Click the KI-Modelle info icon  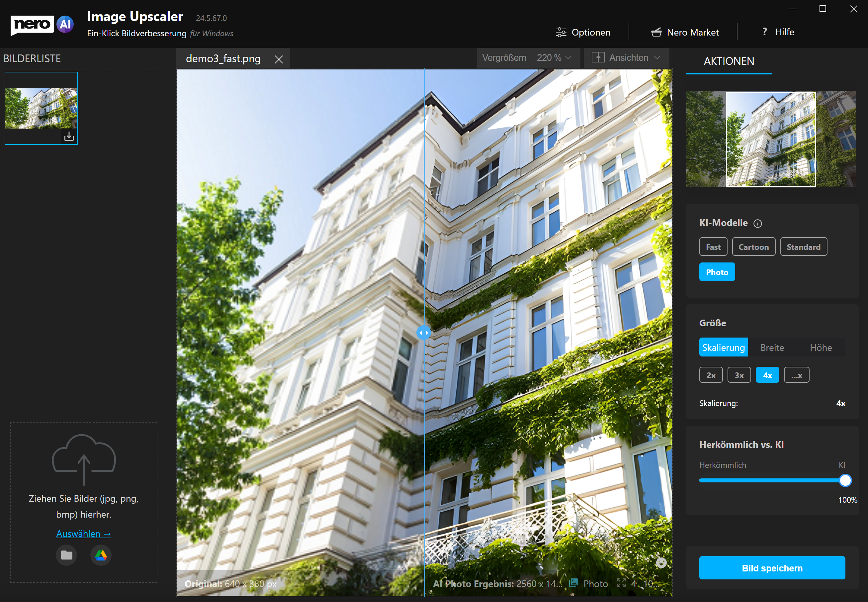coord(757,224)
